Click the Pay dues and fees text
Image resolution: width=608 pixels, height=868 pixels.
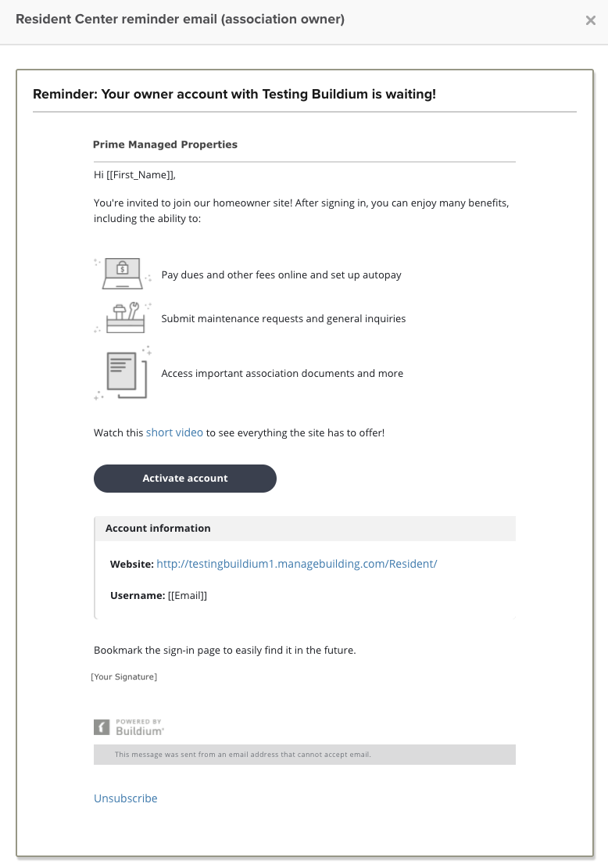click(281, 274)
